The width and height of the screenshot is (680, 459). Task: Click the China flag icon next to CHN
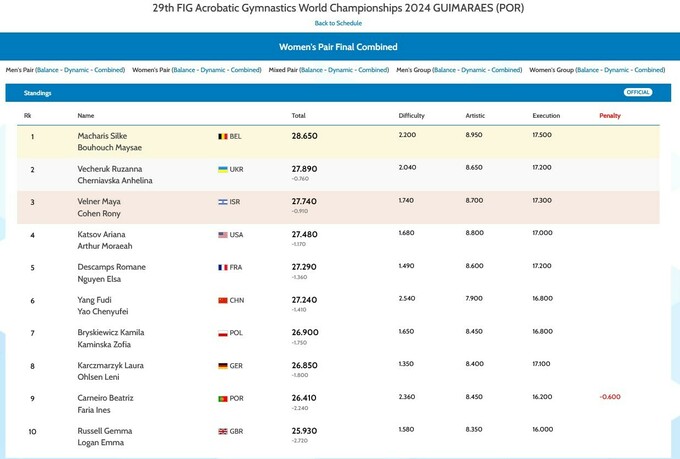[x=223, y=300]
